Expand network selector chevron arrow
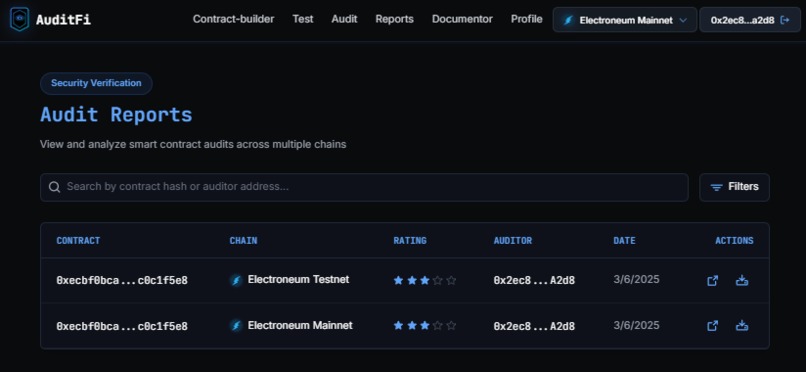 pos(683,21)
